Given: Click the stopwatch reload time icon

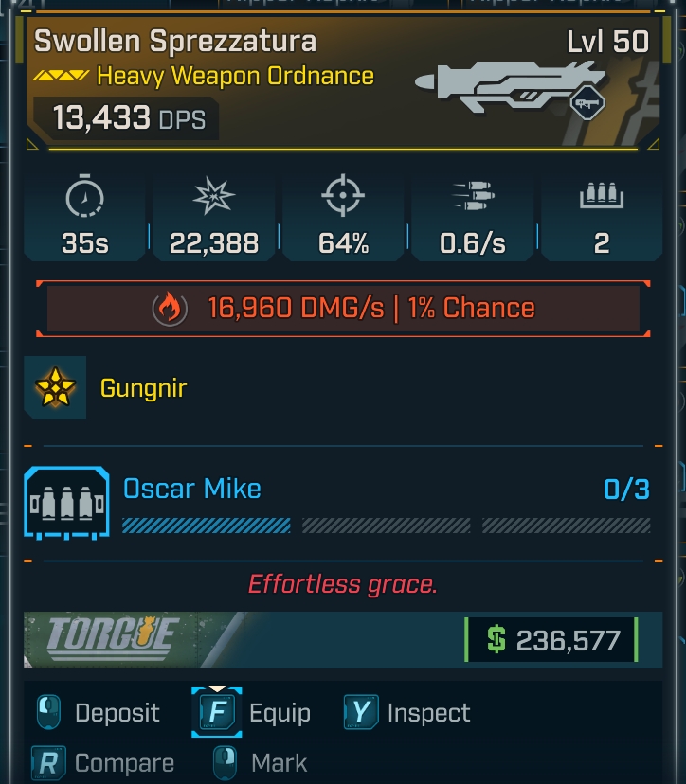Looking at the screenshot, I should [x=84, y=198].
